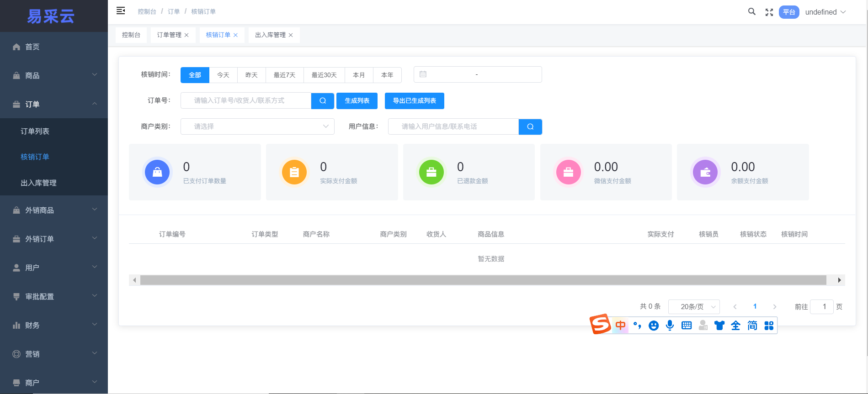The image size is (868, 394).
Task: Close the 订单管理 tab
Action: click(x=186, y=35)
